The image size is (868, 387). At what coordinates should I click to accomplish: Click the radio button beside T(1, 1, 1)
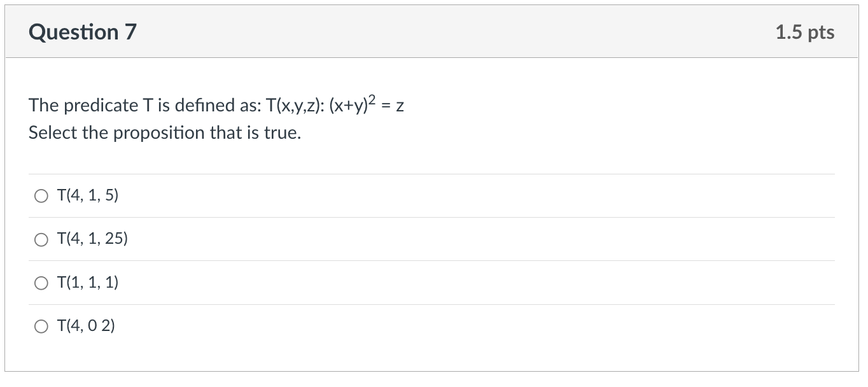coord(41,283)
